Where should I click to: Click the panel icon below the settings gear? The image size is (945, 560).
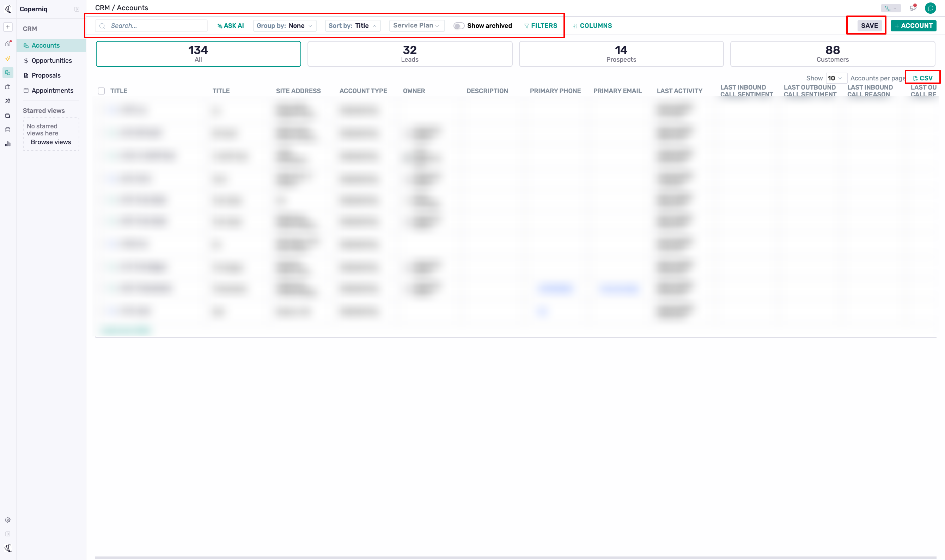click(8, 534)
